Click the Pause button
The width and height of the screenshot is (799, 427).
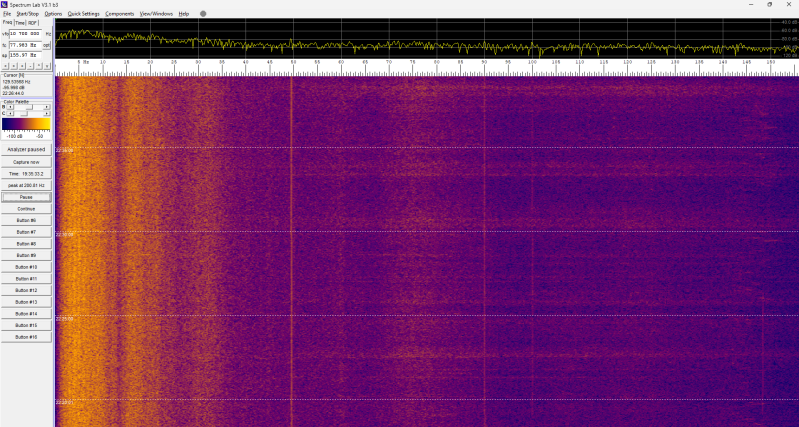point(26,197)
